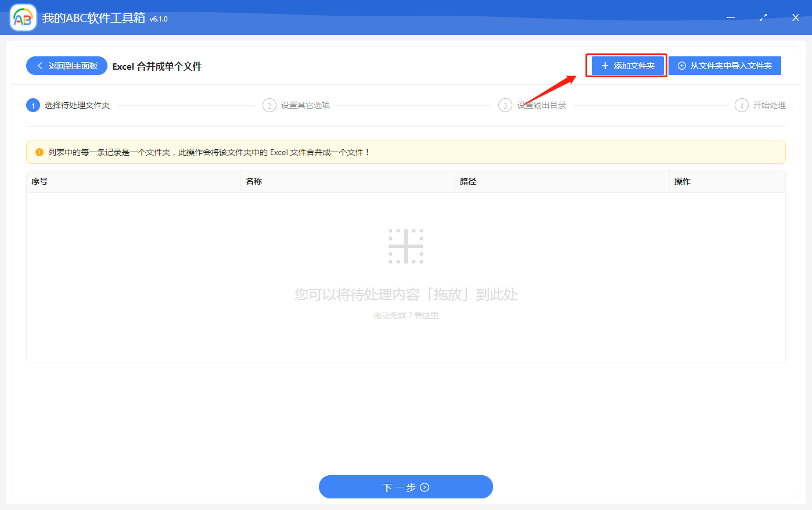The image size is (812, 510).
Task: Return via 返回到主面板
Action: pos(66,65)
